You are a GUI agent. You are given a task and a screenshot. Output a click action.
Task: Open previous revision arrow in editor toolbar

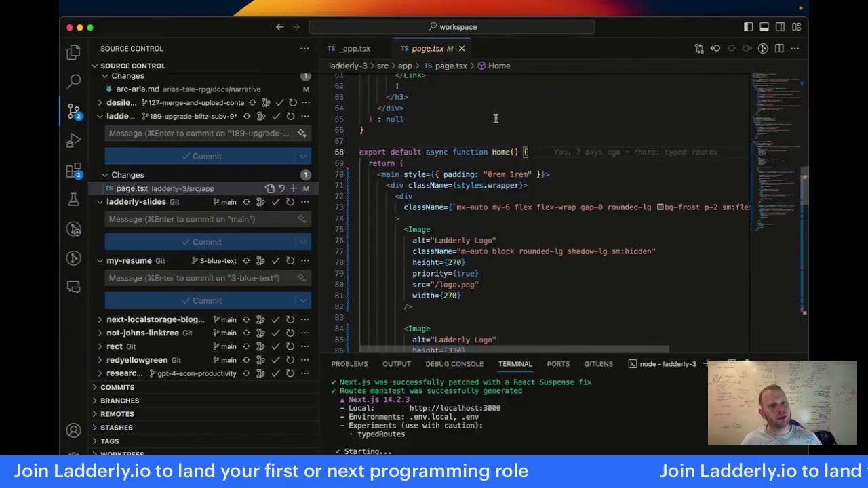tap(715, 49)
